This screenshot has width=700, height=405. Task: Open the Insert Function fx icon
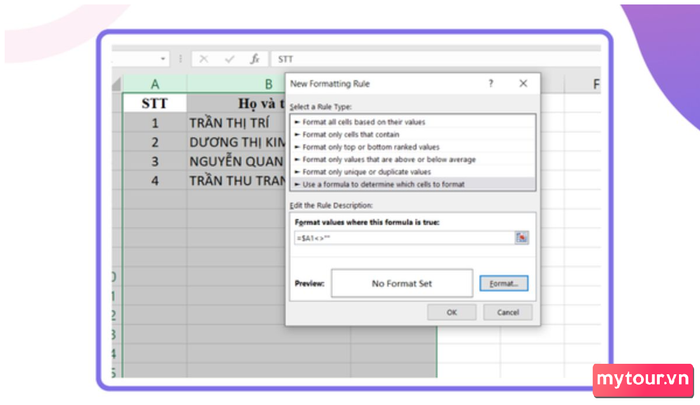254,59
